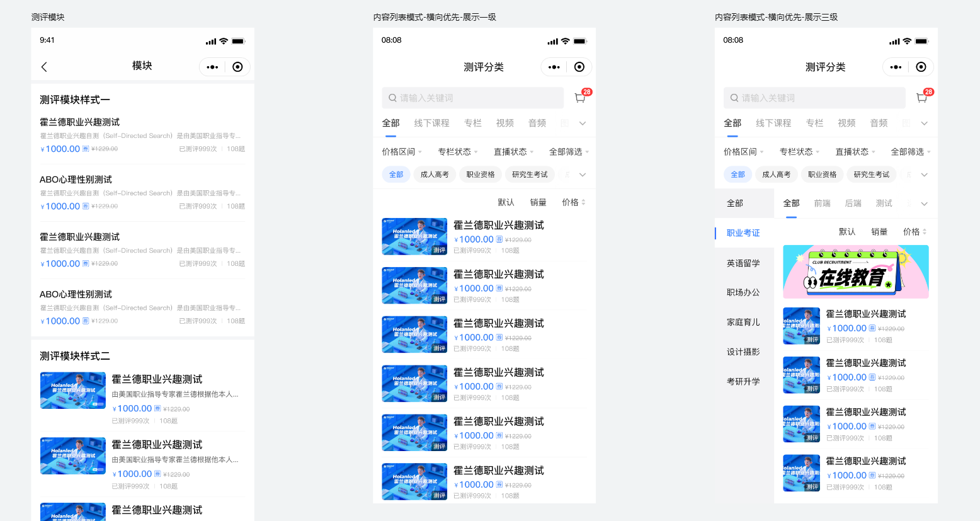
Task: Open the more (•••) menu in 测评模块 screen
Action: [x=212, y=67]
